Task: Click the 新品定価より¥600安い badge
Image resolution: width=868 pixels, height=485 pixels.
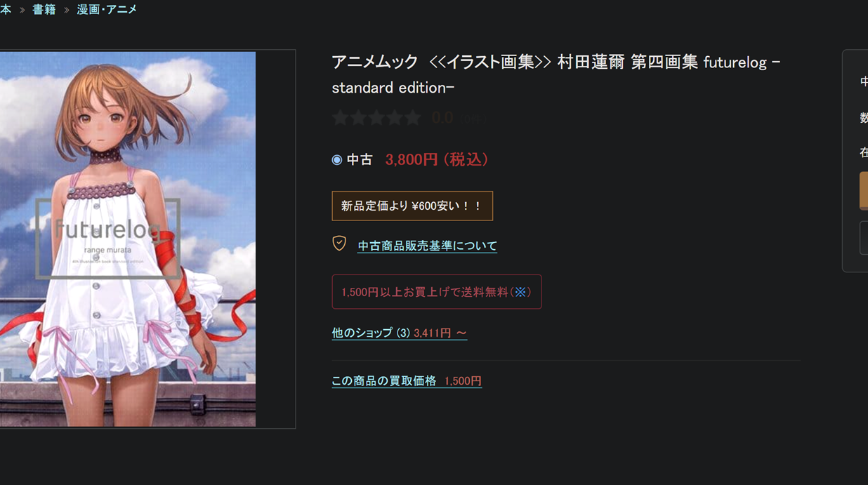Action: click(412, 206)
